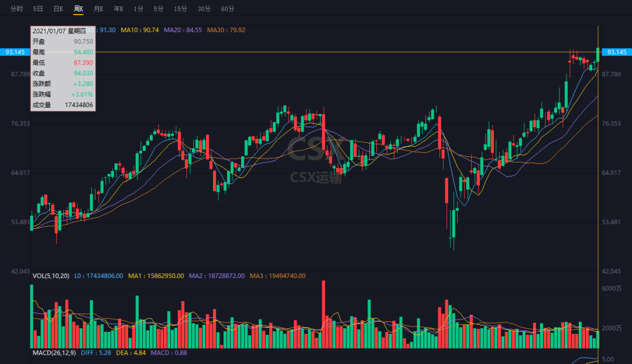The image size is (632, 364).
Task: Click the right-side 93.145 price tag
Action: (x=617, y=52)
